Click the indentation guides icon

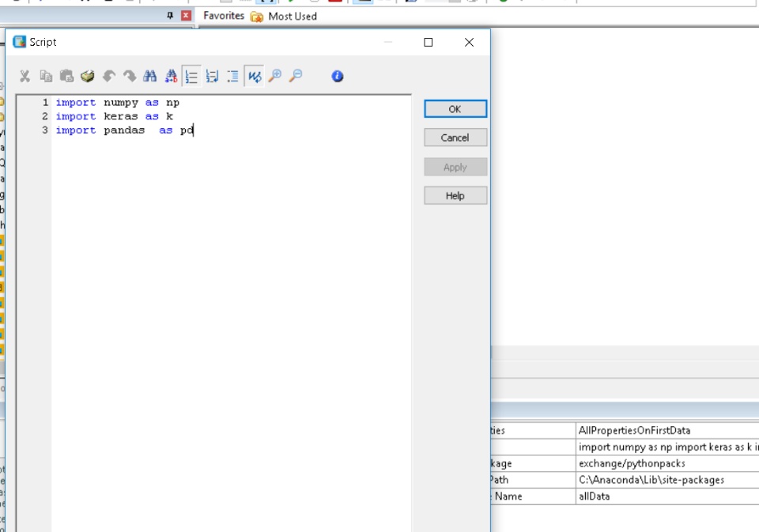coord(232,76)
